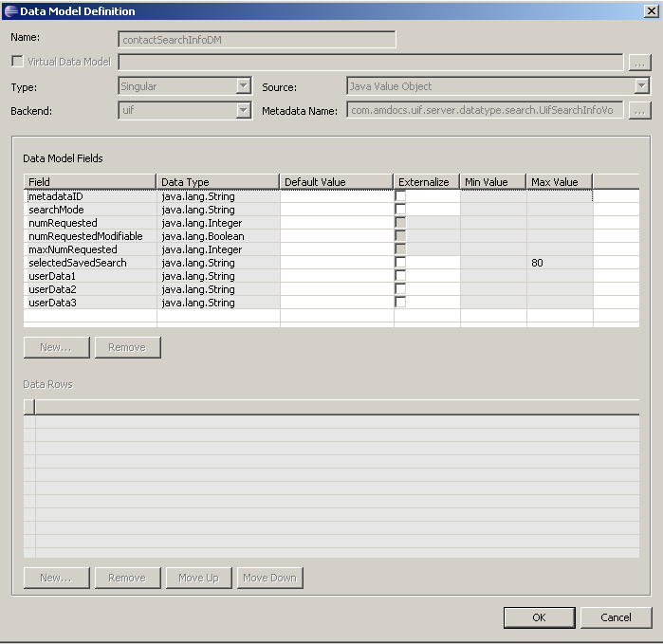Click the Move Down button
This screenshot has height=644, width=663.
[269, 578]
